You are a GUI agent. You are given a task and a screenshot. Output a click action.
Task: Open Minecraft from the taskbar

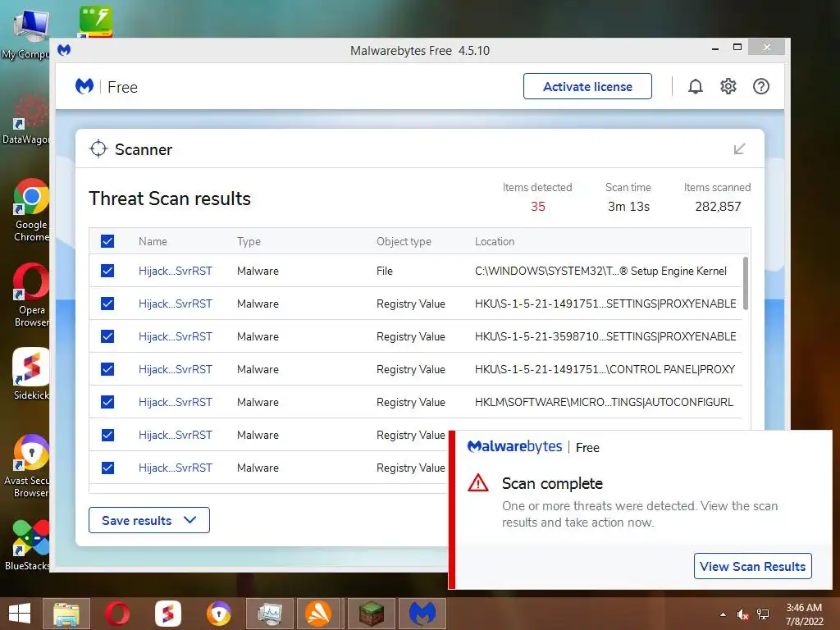click(372, 614)
